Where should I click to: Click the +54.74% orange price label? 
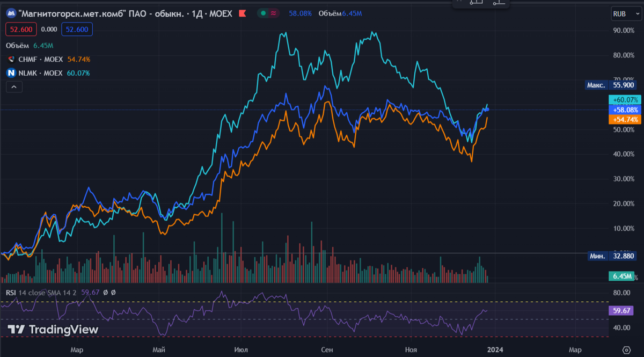click(624, 119)
